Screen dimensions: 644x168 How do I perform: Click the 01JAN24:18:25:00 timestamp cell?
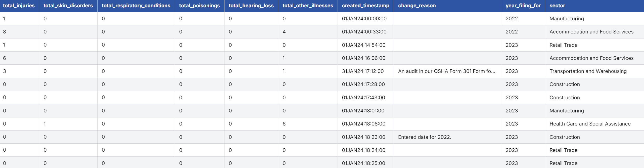pos(363,163)
